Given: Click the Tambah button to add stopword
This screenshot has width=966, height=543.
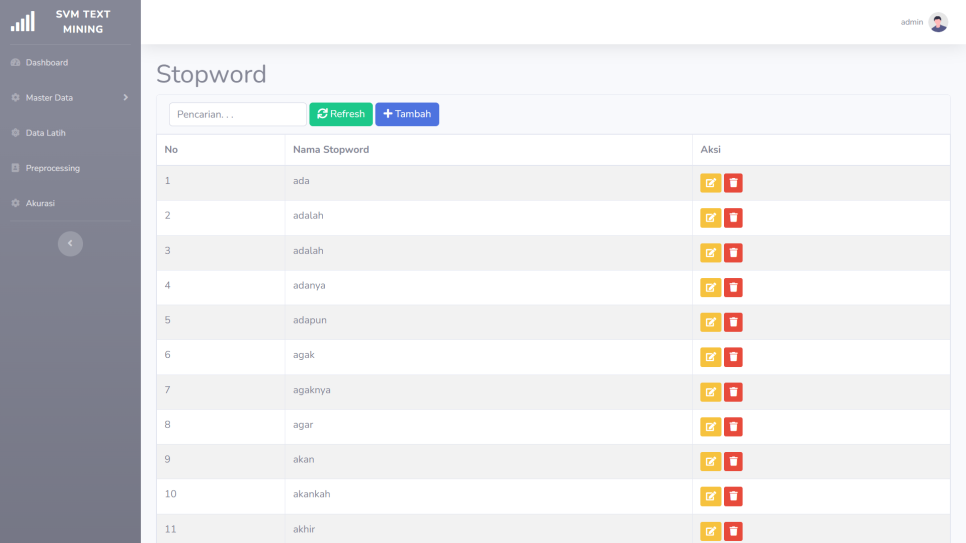Looking at the screenshot, I should click(407, 114).
